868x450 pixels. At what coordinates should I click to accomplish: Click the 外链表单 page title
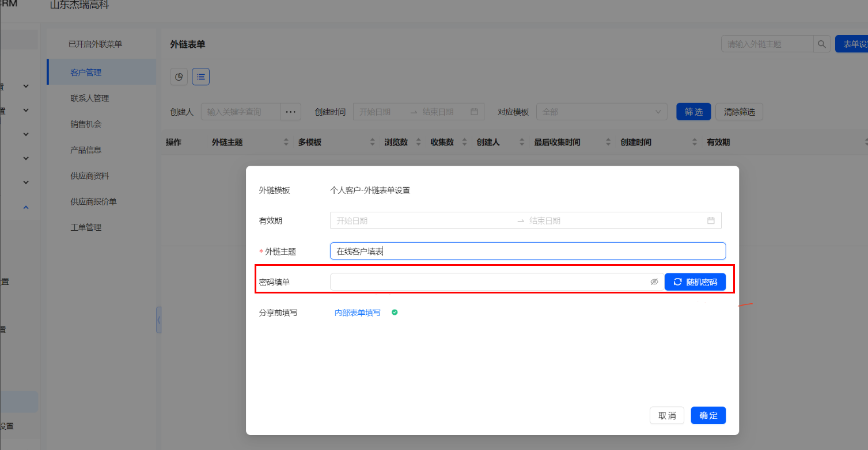pos(188,44)
